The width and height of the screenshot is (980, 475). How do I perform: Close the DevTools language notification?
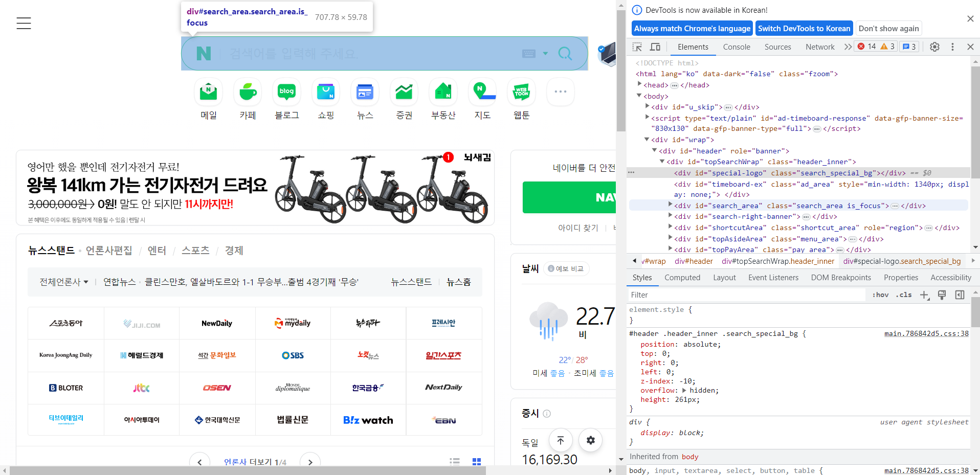(970, 18)
